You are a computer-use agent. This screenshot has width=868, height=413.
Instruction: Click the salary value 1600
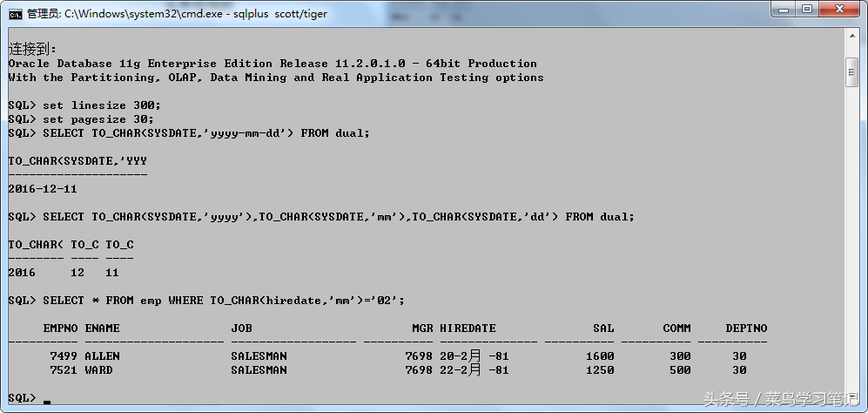pyautogui.click(x=600, y=355)
